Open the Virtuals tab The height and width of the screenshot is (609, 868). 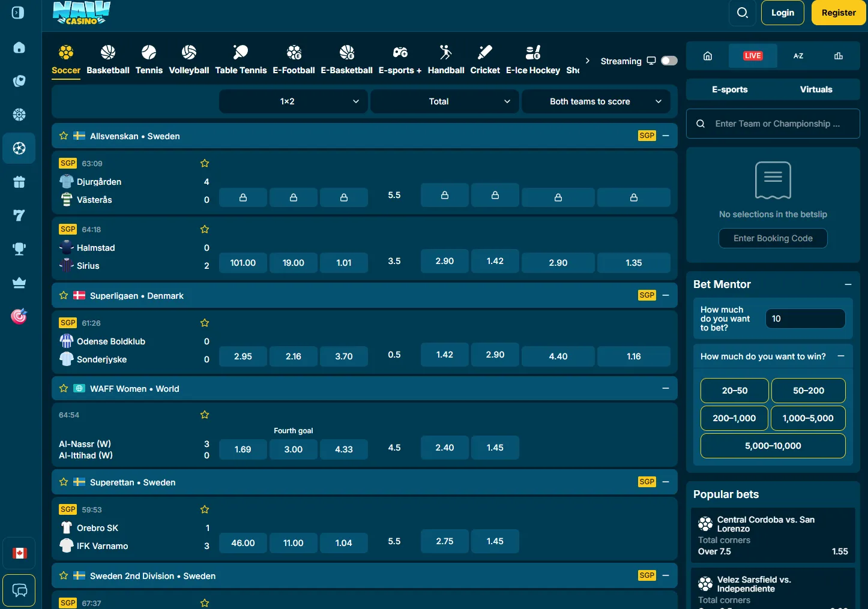click(x=816, y=89)
